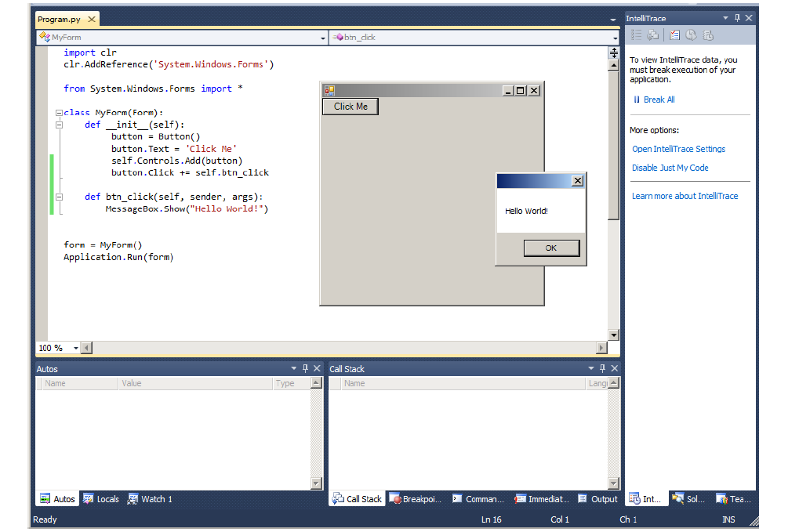The width and height of the screenshot is (799, 532).
Task: Close the Program.py tab
Action: pos(92,20)
